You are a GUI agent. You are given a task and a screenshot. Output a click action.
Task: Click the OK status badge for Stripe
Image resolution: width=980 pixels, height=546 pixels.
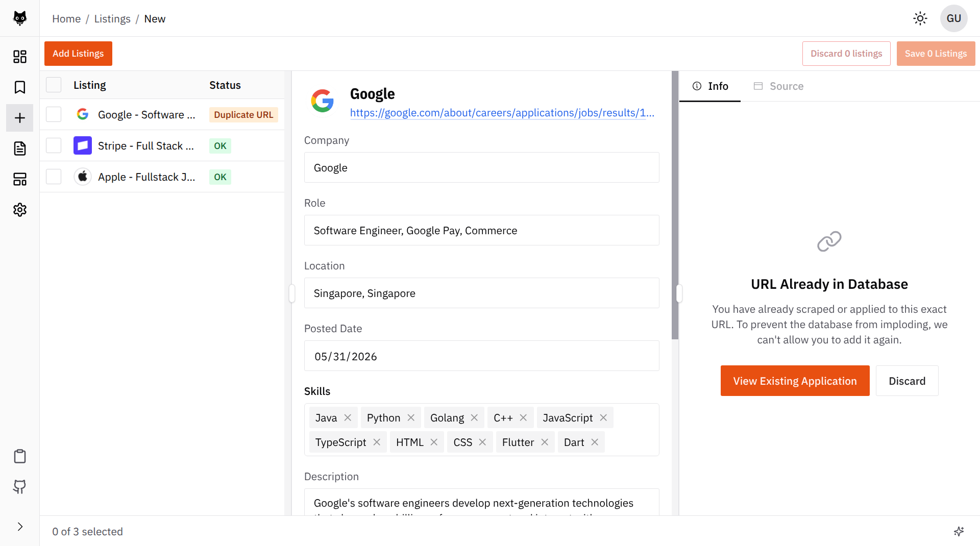click(x=220, y=145)
